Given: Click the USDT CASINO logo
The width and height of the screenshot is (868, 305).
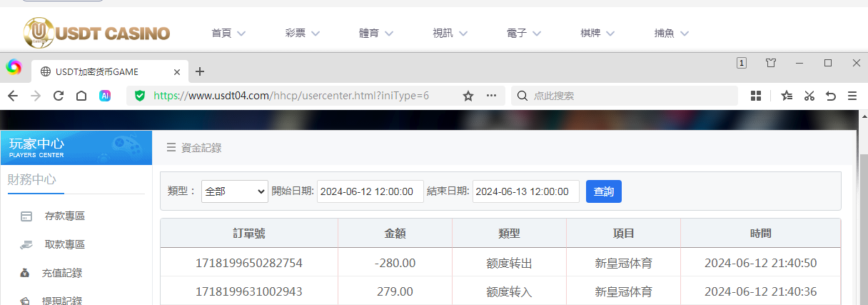Looking at the screenshot, I should (97, 33).
